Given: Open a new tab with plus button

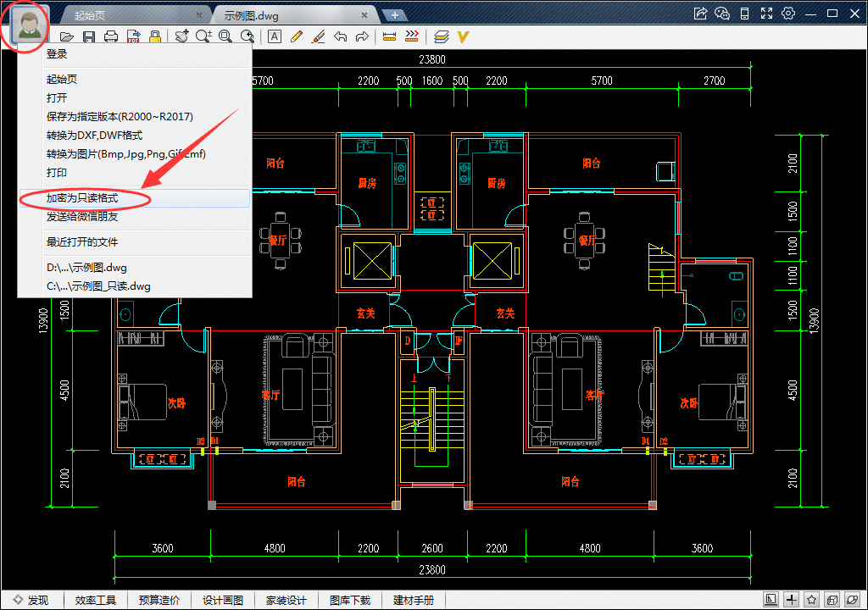Looking at the screenshot, I should click(x=394, y=15).
